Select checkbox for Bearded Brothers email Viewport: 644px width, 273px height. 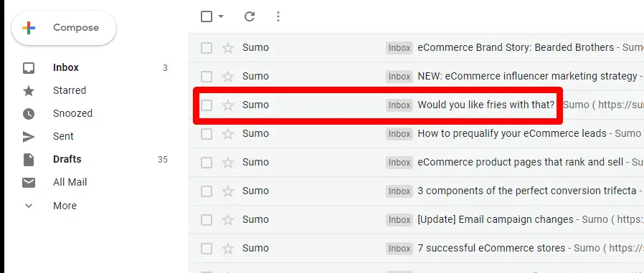tap(207, 48)
